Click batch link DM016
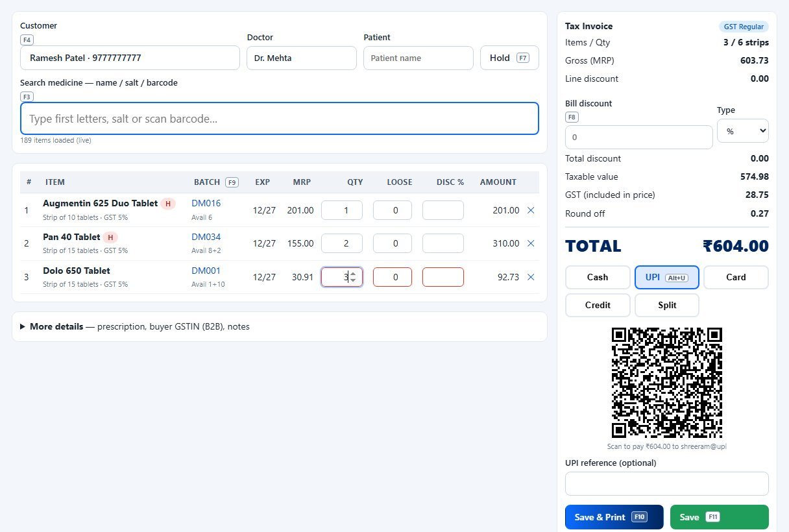The image size is (789, 532). pos(206,203)
